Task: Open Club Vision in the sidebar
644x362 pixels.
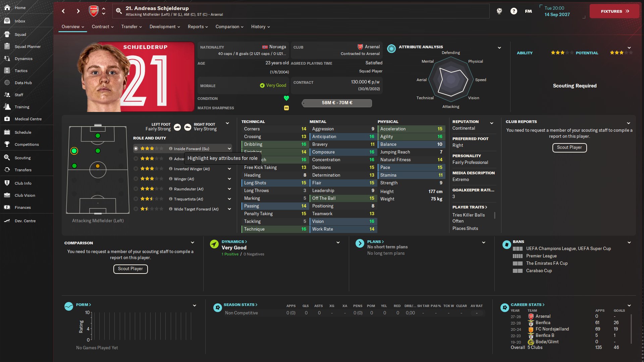Action: tap(25, 195)
